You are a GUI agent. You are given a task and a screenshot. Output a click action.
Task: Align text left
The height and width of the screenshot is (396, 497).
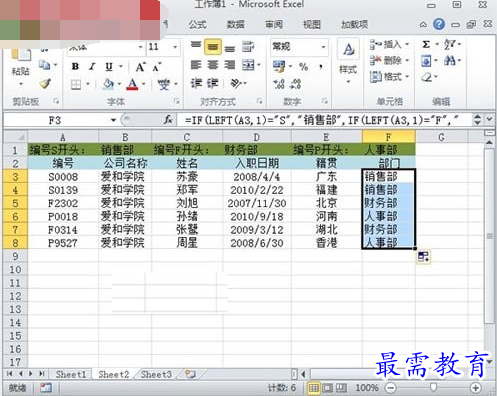(196, 65)
